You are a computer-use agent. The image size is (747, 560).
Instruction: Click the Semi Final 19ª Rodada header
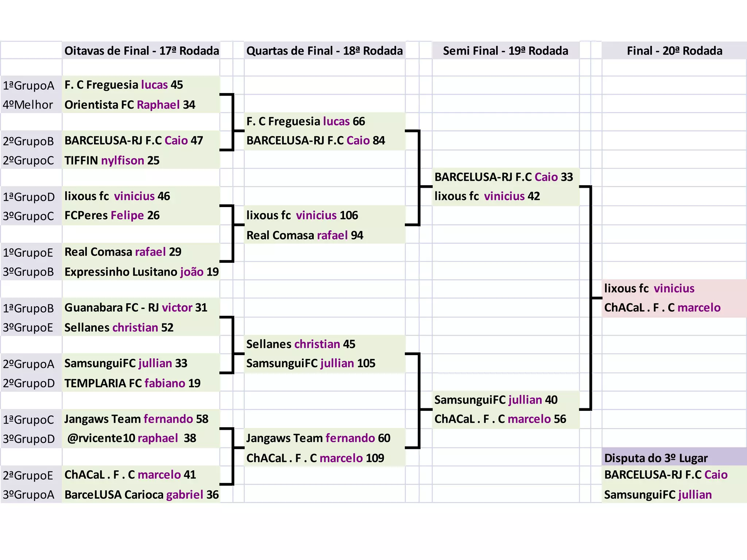coord(505,51)
